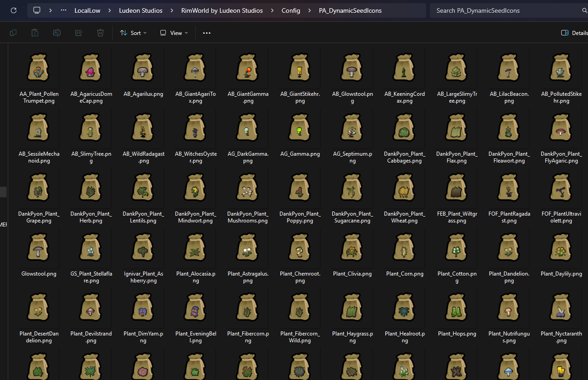588x380 pixels.
Task: Open the breadcrumb ellipsis for hidden folders
Action: click(x=64, y=10)
